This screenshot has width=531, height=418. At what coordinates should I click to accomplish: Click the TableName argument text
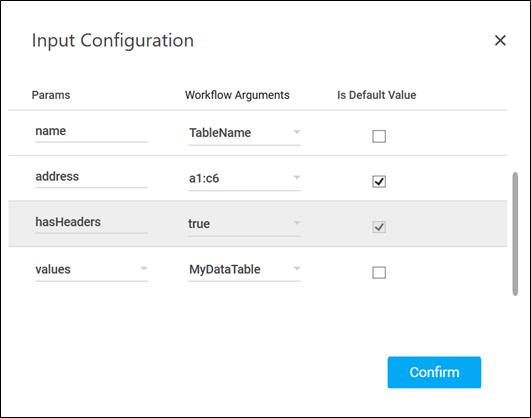click(x=220, y=132)
